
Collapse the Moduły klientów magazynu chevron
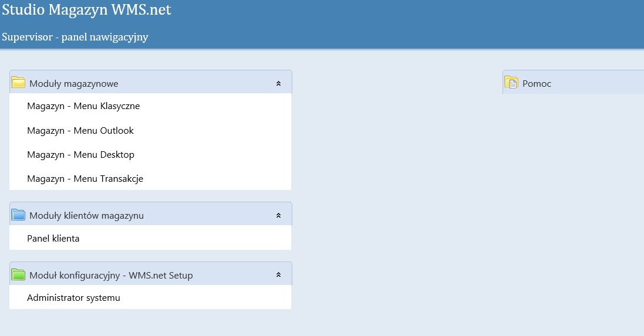pos(278,215)
